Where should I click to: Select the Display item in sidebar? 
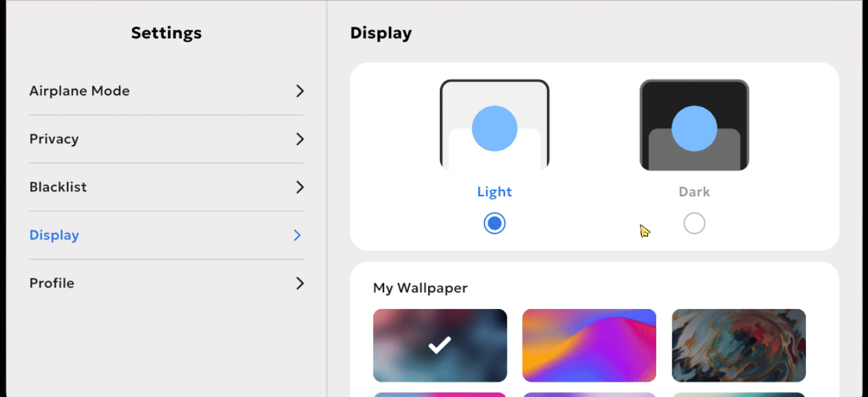pos(167,235)
